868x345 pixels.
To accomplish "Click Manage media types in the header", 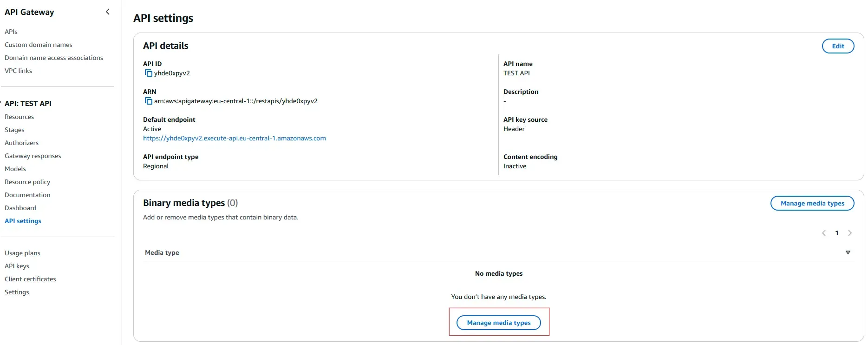I will click(x=812, y=203).
